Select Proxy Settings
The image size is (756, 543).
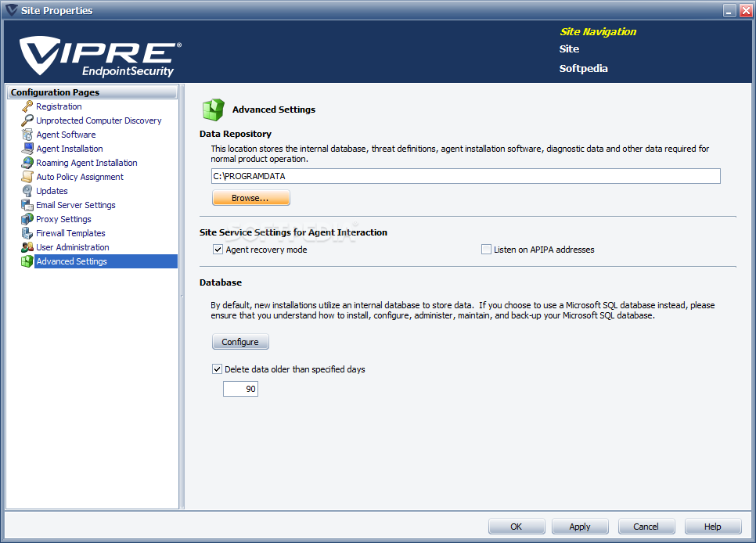coord(63,219)
